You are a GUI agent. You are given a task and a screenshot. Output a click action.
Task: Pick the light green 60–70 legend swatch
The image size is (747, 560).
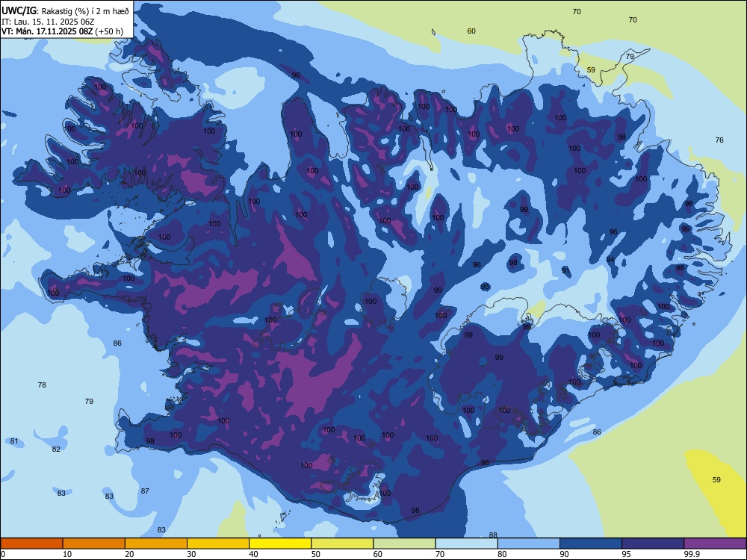pos(404,544)
